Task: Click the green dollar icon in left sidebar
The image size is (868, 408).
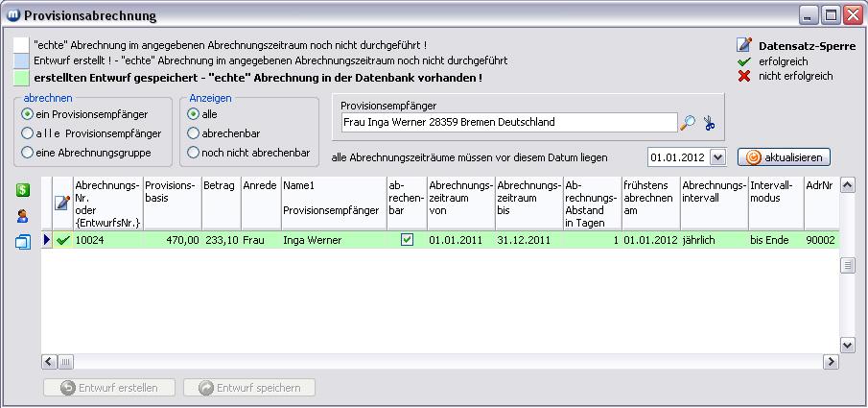Action: pyautogui.click(x=22, y=190)
